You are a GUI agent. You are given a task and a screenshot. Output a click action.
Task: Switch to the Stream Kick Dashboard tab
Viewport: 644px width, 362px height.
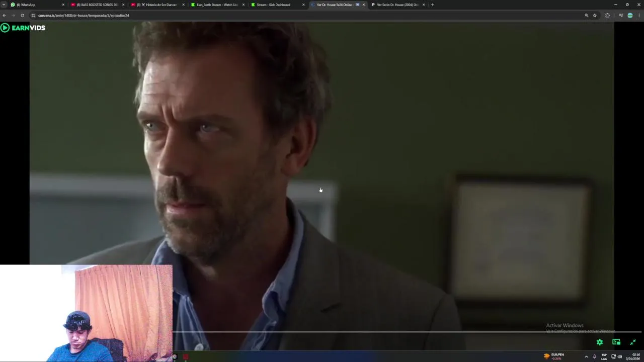[277, 5]
